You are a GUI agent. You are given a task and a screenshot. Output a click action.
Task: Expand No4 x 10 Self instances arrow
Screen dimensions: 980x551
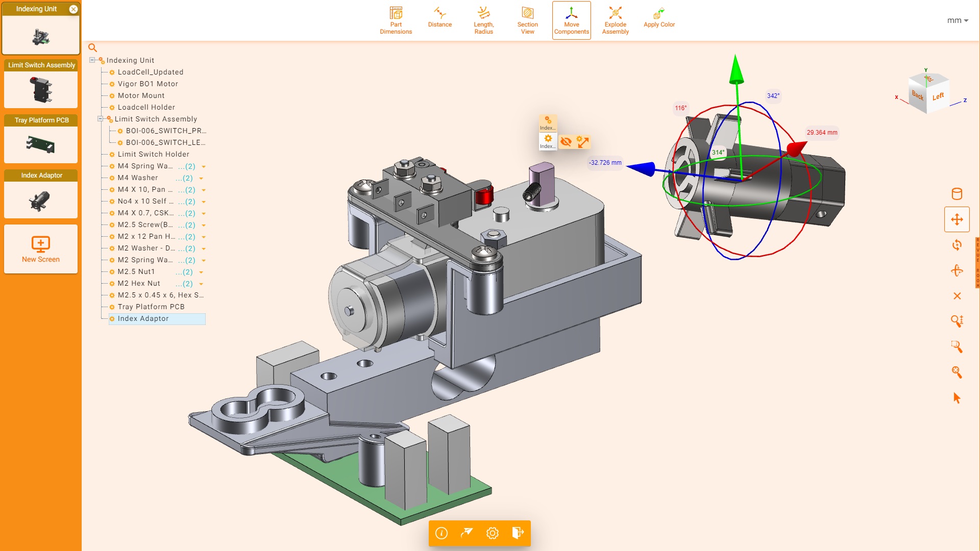pyautogui.click(x=204, y=202)
